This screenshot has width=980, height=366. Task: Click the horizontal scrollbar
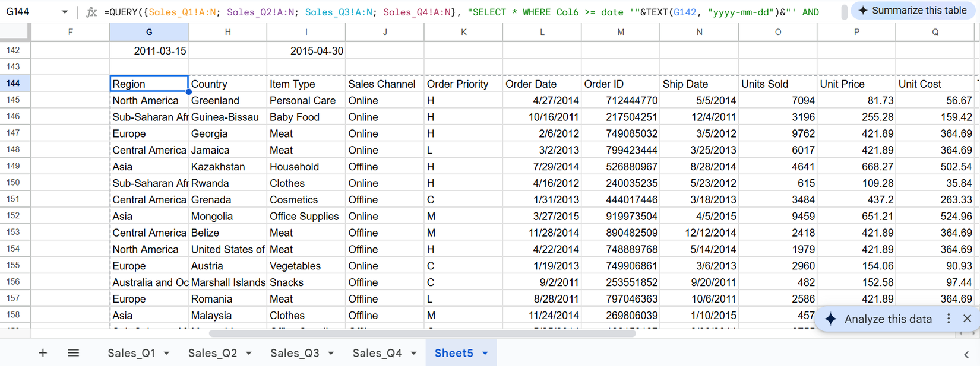(422, 333)
